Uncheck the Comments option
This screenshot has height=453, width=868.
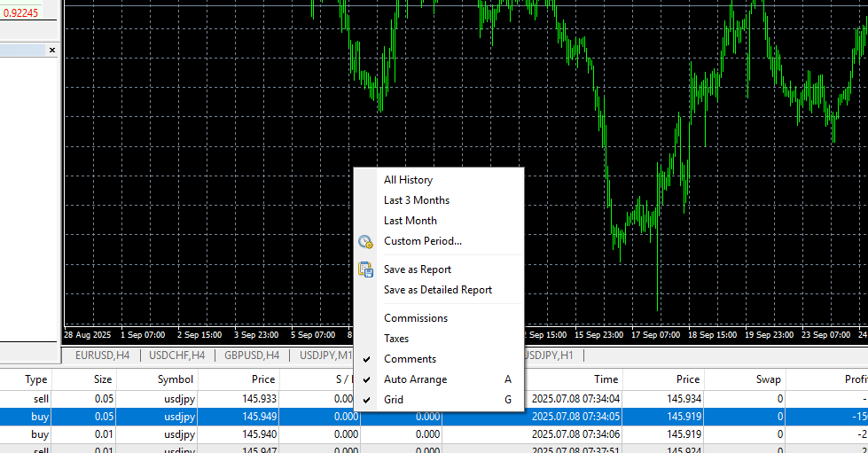click(x=410, y=359)
